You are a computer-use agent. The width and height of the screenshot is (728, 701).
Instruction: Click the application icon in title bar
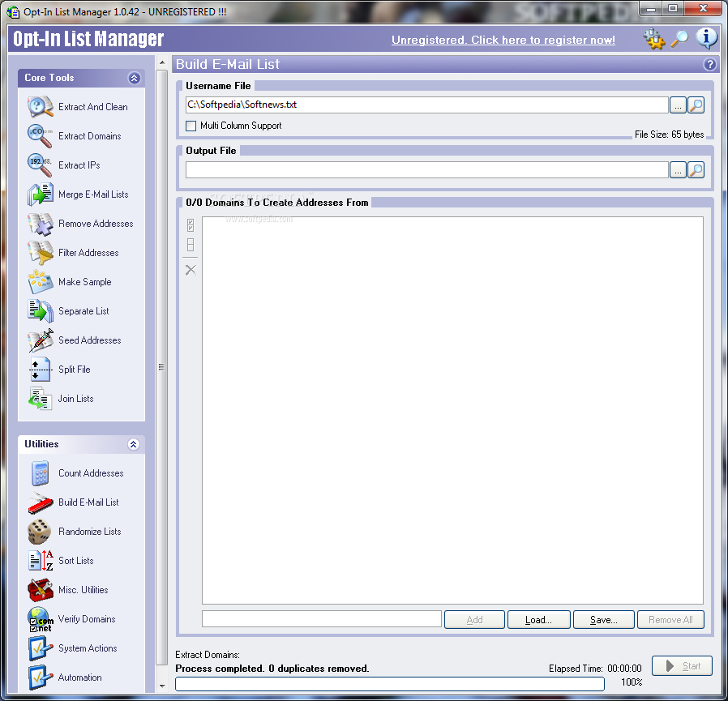click(13, 11)
